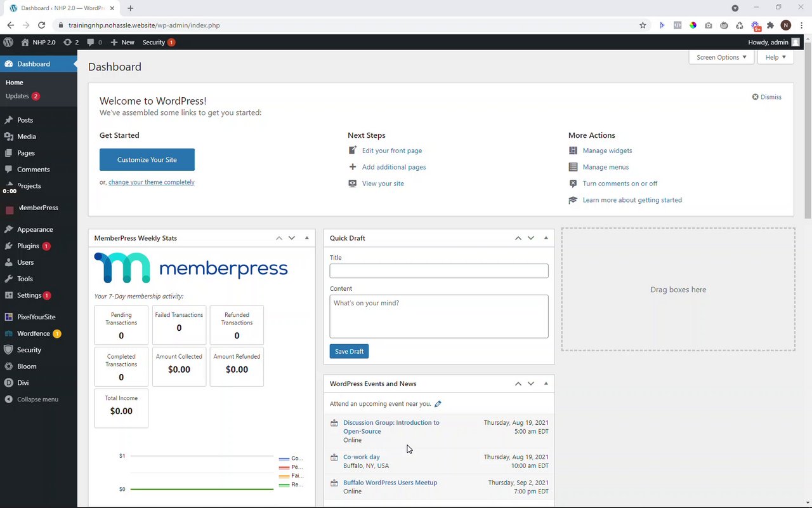Viewport: 812px width, 508px height.
Task: Open Manage menus link
Action: point(606,167)
